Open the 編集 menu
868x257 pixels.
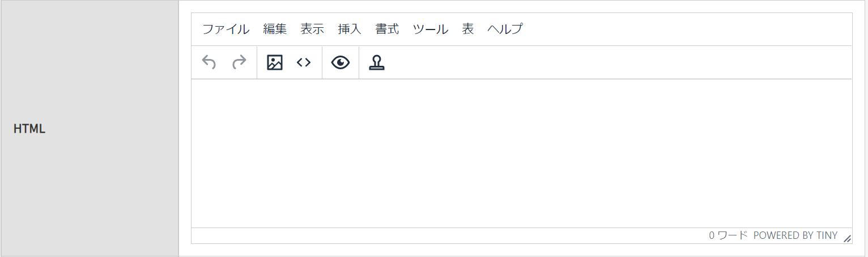(x=275, y=29)
